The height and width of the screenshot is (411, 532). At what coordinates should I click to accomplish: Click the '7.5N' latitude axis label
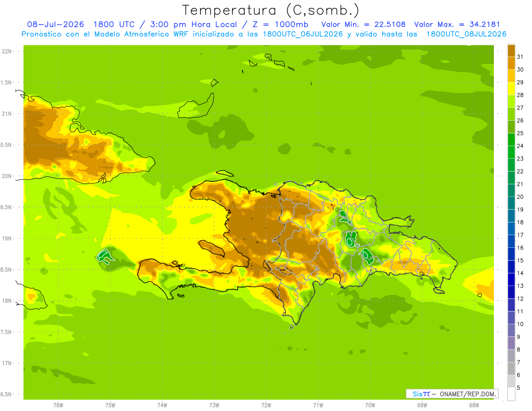click(7, 332)
